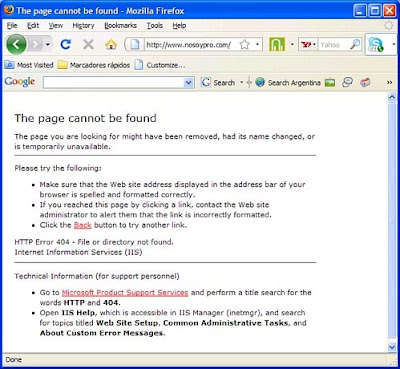Click the red tag icon on Google toolbar

tap(365, 82)
